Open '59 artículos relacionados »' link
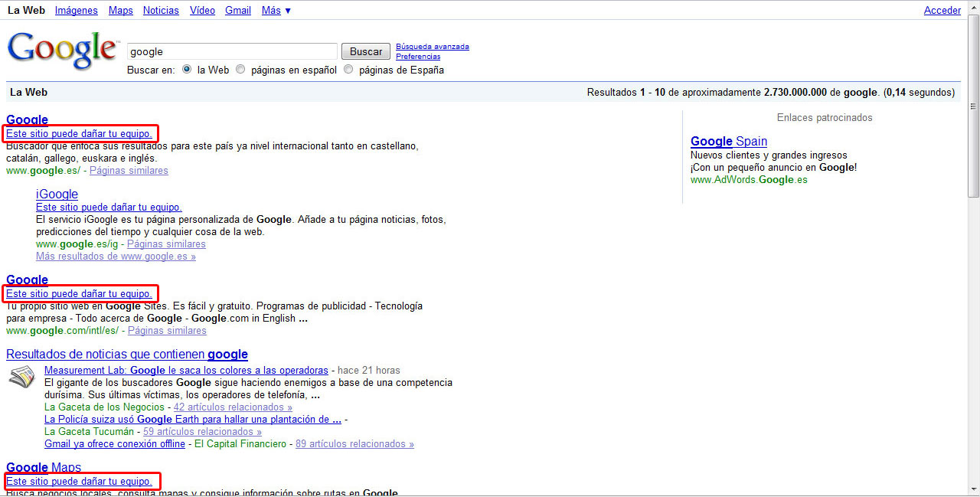 click(x=202, y=432)
